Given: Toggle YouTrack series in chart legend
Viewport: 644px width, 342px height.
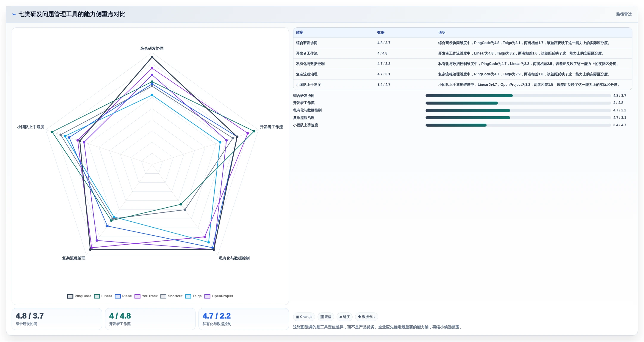Looking at the screenshot, I should click(146, 296).
